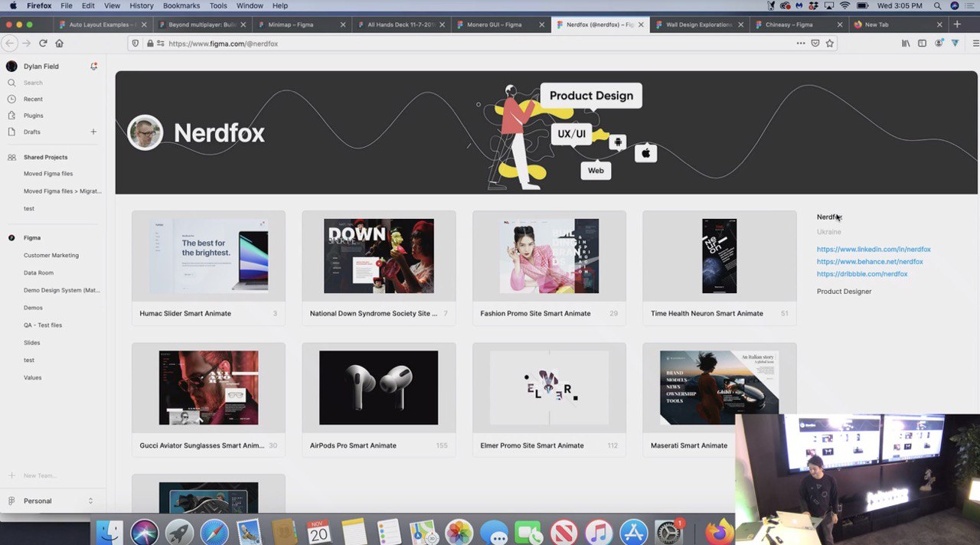Click the Nerdfox profile avatar
Image resolution: width=980 pixels, height=545 pixels.
click(x=145, y=132)
